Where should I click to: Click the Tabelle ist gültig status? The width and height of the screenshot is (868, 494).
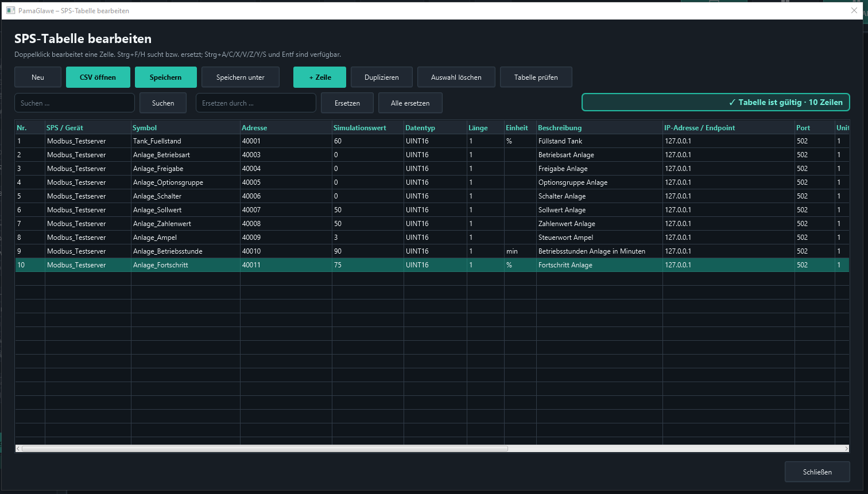click(x=716, y=102)
